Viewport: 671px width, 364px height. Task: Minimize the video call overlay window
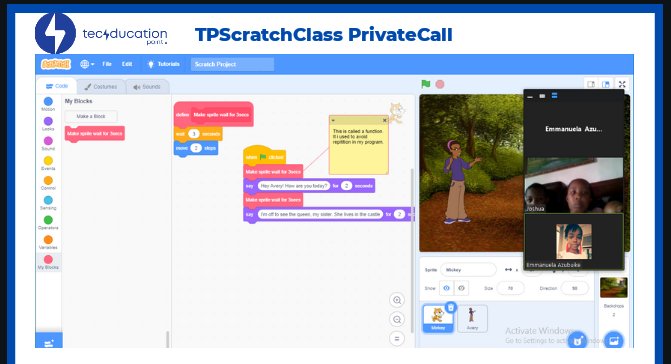click(x=530, y=97)
